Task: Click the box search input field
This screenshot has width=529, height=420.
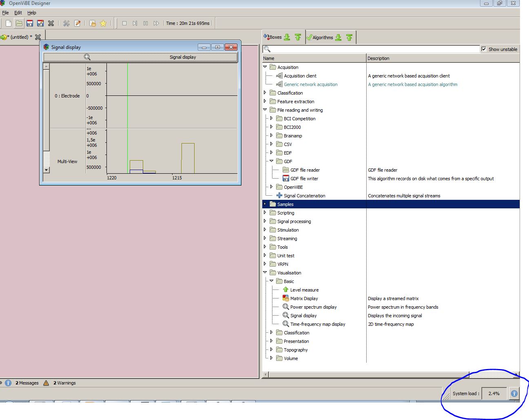Action: coord(371,49)
